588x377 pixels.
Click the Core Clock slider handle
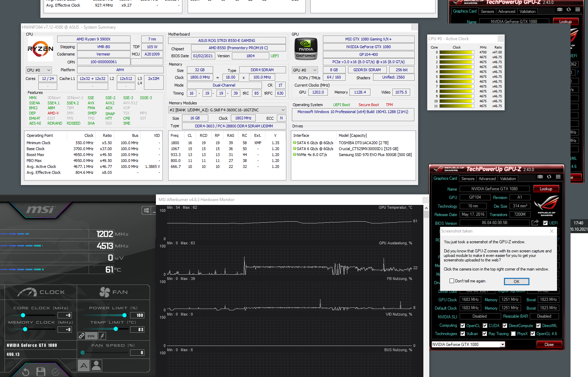[x=23, y=315]
